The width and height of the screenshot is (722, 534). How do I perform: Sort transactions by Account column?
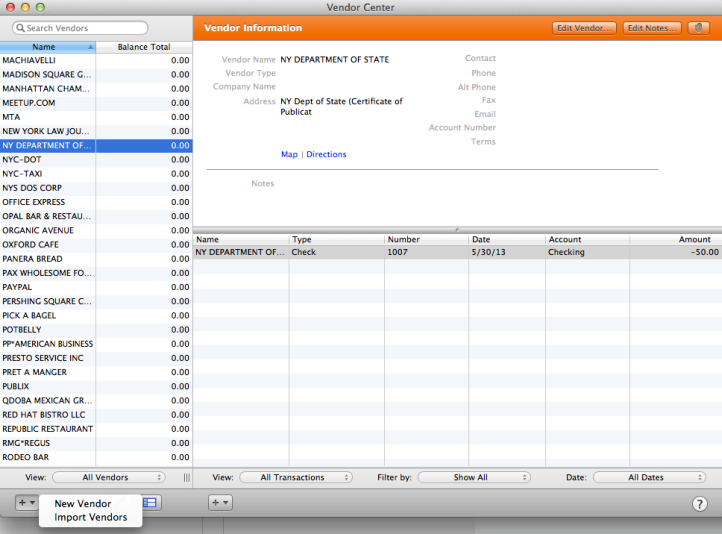point(588,239)
